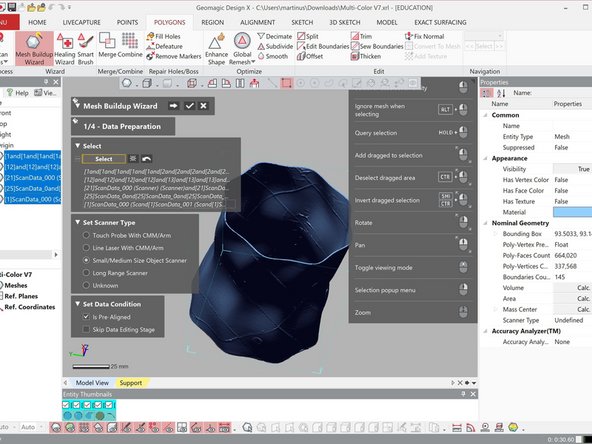
Task: Click Help in the left panel
Action: tap(17, 93)
